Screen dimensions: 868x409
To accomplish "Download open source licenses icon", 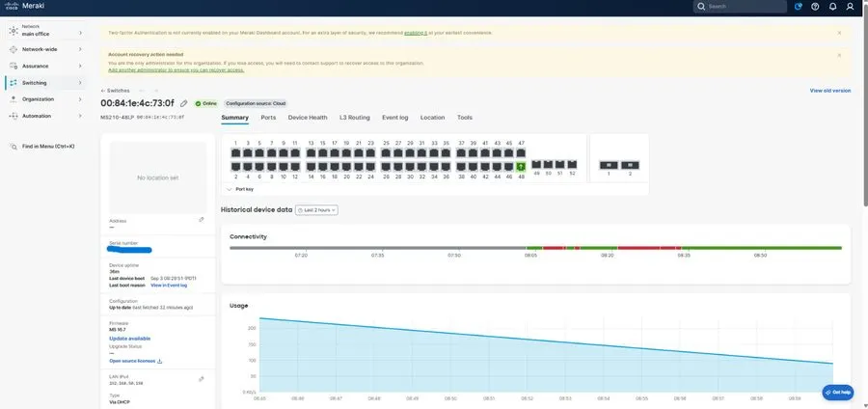I will (160, 361).
